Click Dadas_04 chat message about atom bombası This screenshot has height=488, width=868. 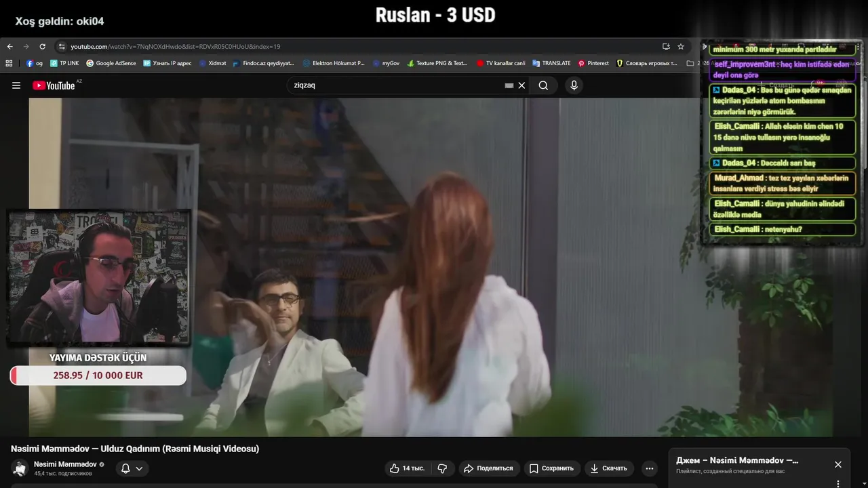tap(783, 101)
